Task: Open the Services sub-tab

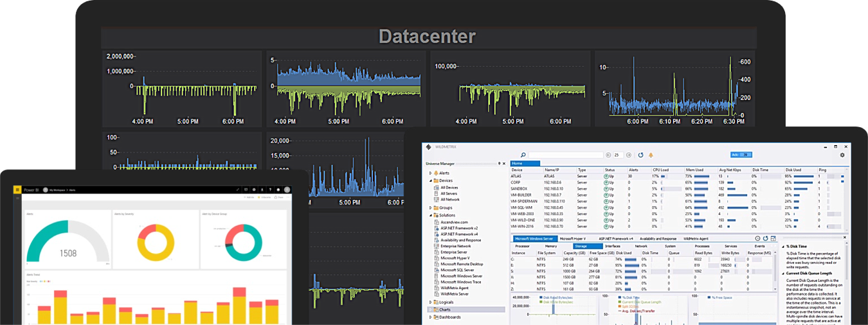Action: click(x=731, y=246)
